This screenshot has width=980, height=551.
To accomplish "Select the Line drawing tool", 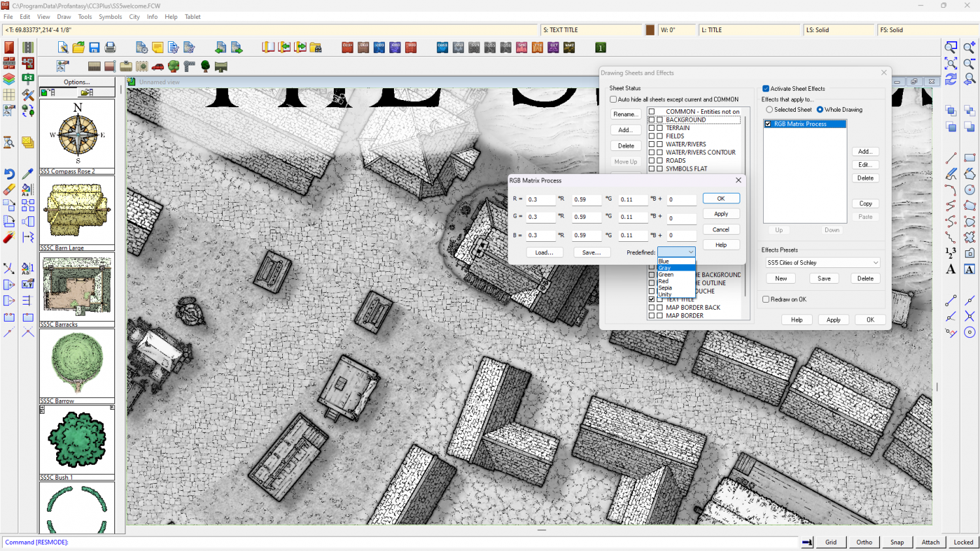I will click(x=951, y=158).
